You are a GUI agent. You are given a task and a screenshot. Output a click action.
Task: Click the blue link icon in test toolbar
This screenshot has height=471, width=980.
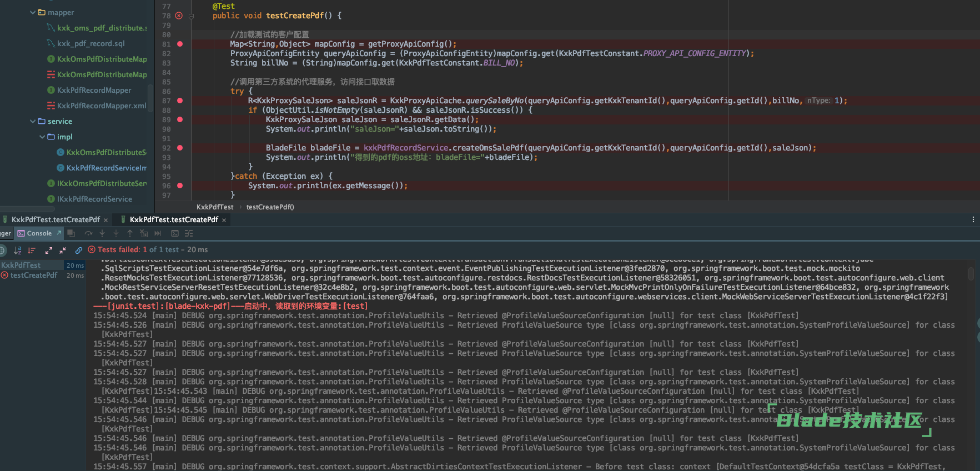(79, 250)
